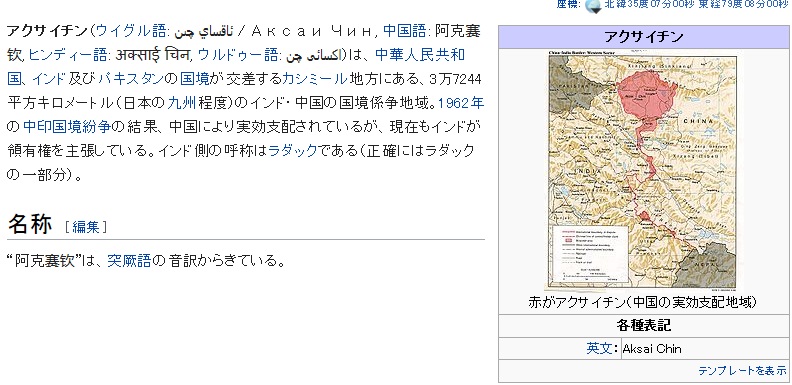Image resolution: width=792 pixels, height=385 pixels.
Task: Select the bold アクサイチン at article start
Action: [x=47, y=31]
